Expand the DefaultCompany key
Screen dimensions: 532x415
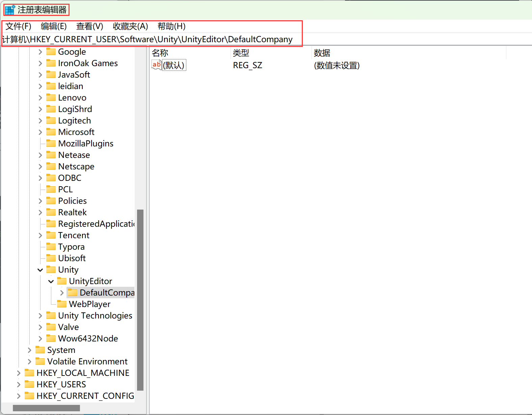click(x=62, y=293)
